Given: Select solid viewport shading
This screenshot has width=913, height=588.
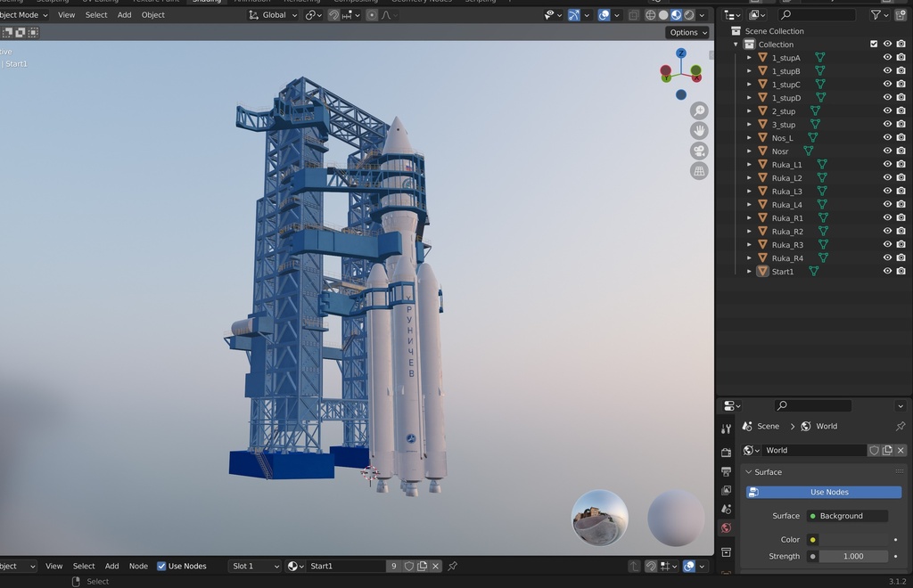Looking at the screenshot, I should point(663,15).
